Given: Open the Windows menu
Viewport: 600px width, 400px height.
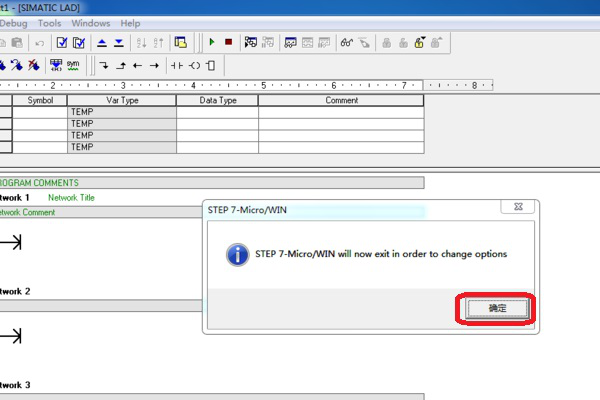Looking at the screenshot, I should [x=91, y=23].
